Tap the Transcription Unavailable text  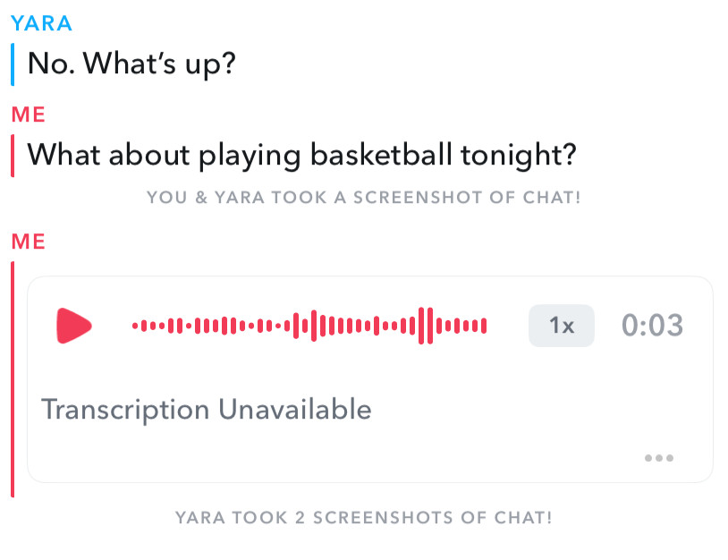207,410
